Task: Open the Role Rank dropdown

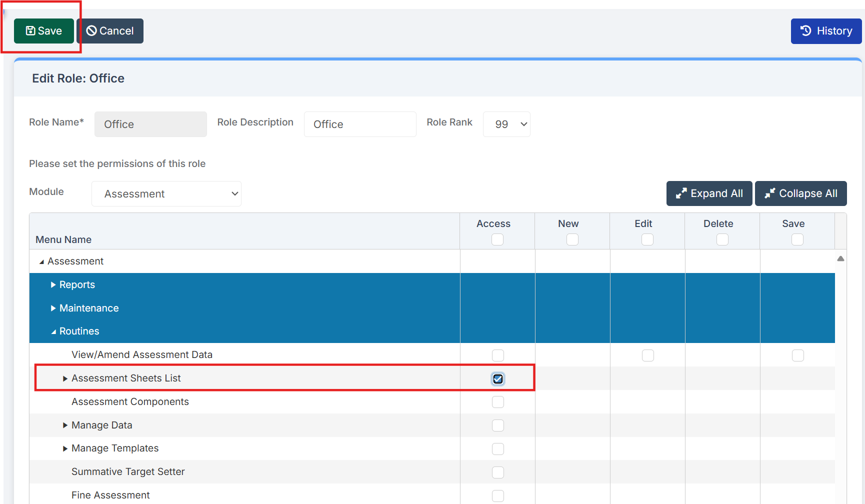Action: (506, 124)
